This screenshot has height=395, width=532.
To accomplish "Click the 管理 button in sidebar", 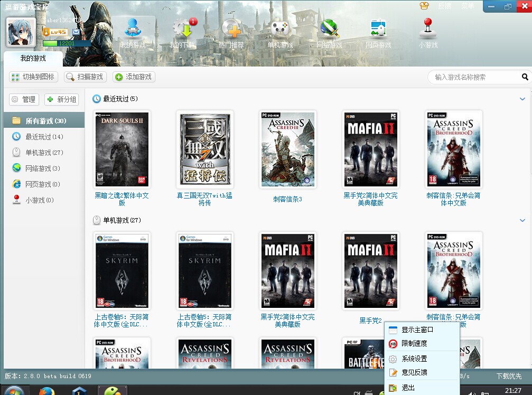I will pyautogui.click(x=24, y=99).
